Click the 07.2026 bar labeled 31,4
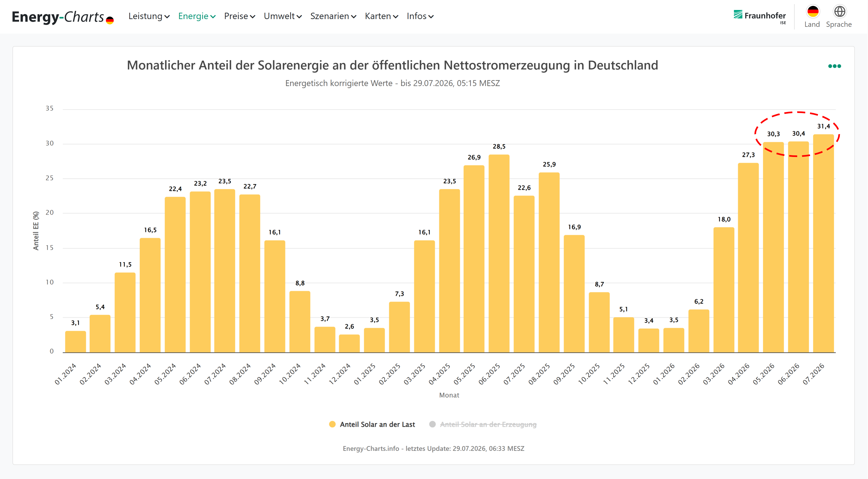Image resolution: width=868 pixels, height=479 pixels. (x=823, y=243)
